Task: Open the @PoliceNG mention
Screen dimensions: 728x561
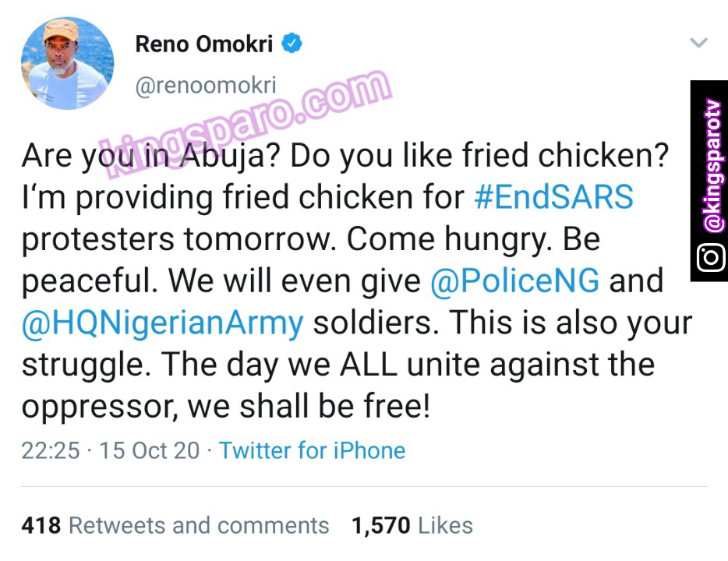Action: pyautogui.click(x=514, y=280)
